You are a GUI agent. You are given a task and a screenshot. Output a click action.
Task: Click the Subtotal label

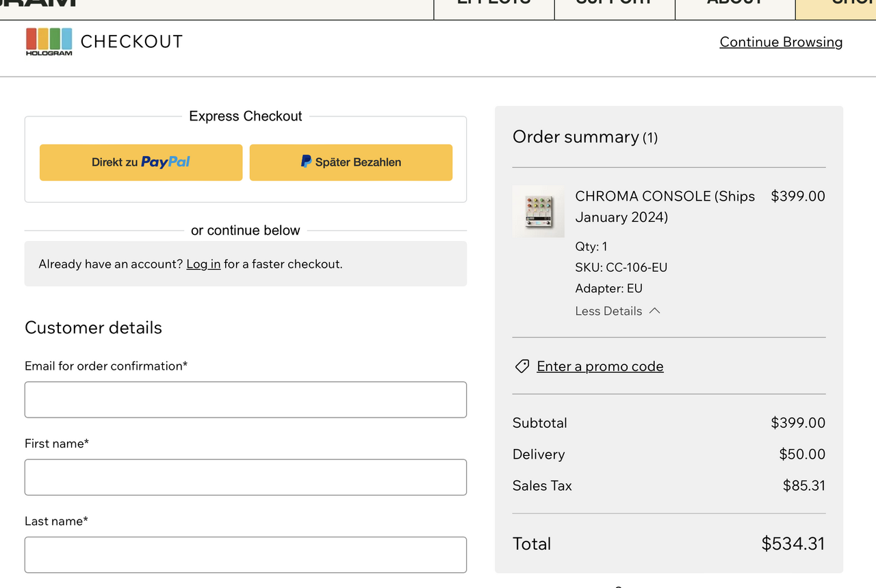[540, 423]
